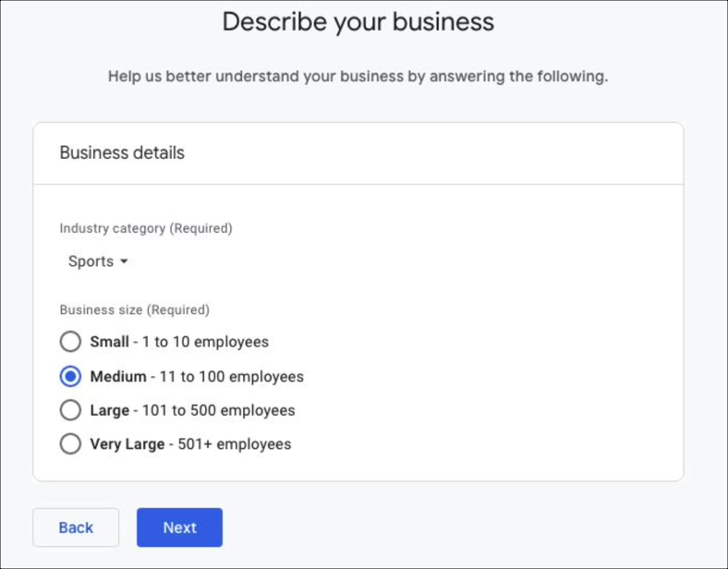The width and height of the screenshot is (728, 569).
Task: Select Small 1 to 10 employees radio
Action: tap(70, 342)
